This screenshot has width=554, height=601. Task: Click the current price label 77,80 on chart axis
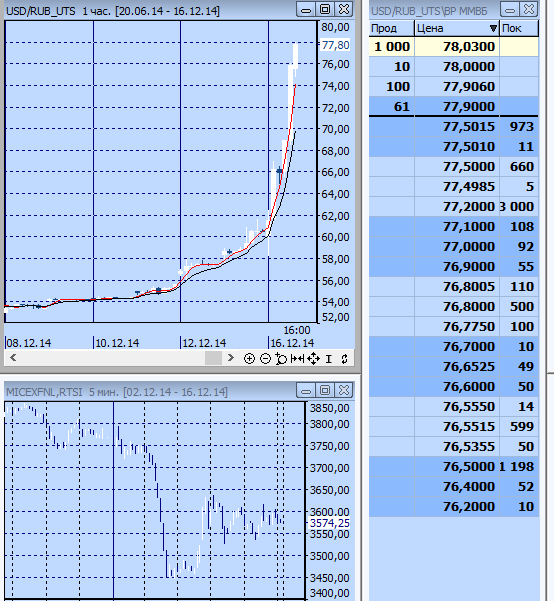(x=335, y=45)
